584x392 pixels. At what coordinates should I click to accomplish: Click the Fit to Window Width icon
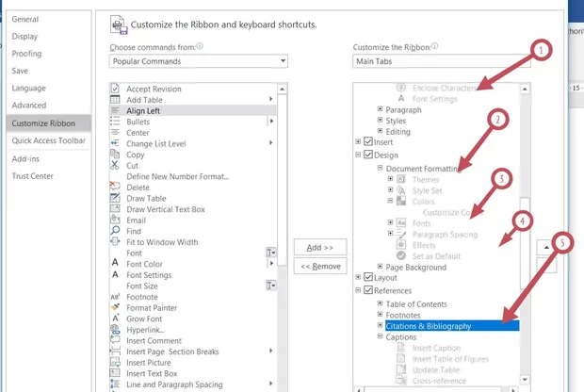[x=115, y=241]
